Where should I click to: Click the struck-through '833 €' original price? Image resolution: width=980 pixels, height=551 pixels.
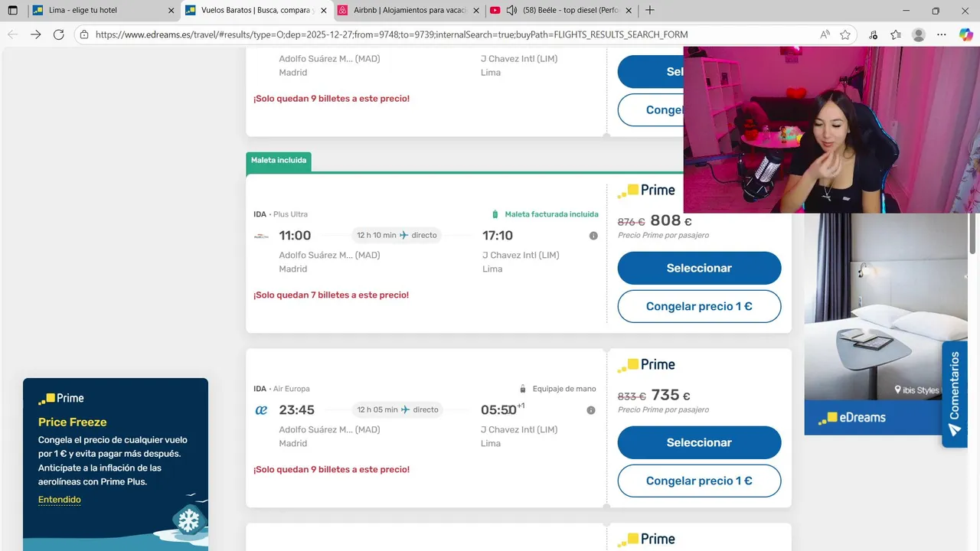[632, 396]
